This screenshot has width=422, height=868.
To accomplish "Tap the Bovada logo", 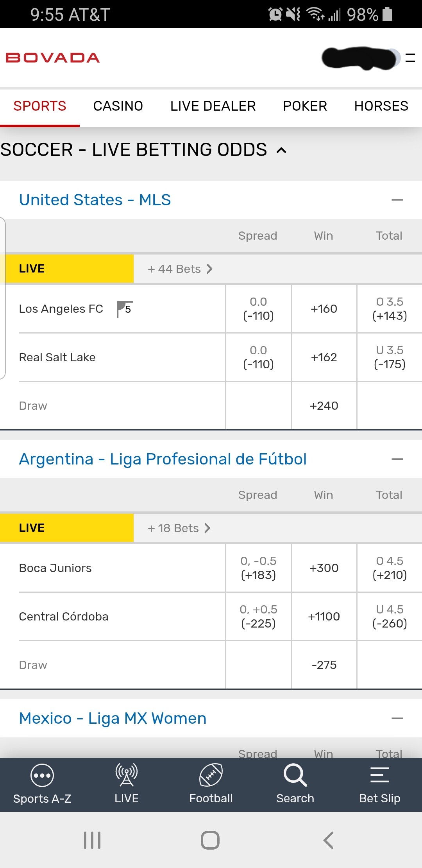I will [x=53, y=58].
